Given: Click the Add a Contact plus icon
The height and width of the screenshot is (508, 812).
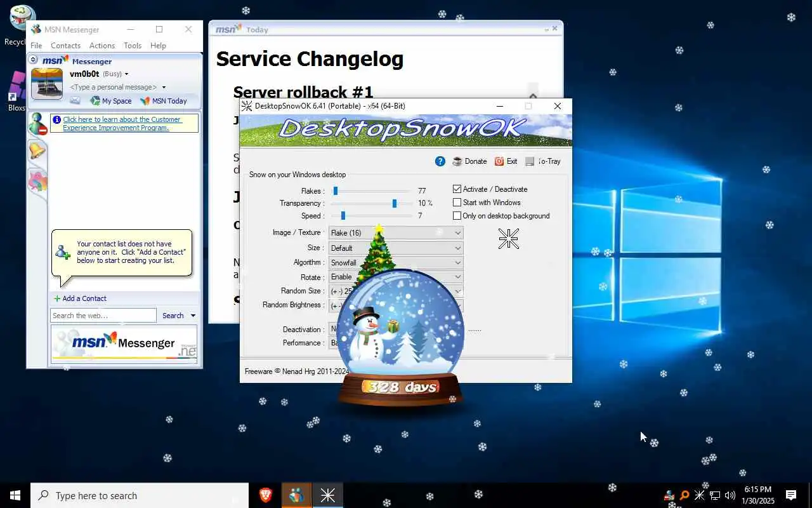Looking at the screenshot, I should [x=57, y=298].
